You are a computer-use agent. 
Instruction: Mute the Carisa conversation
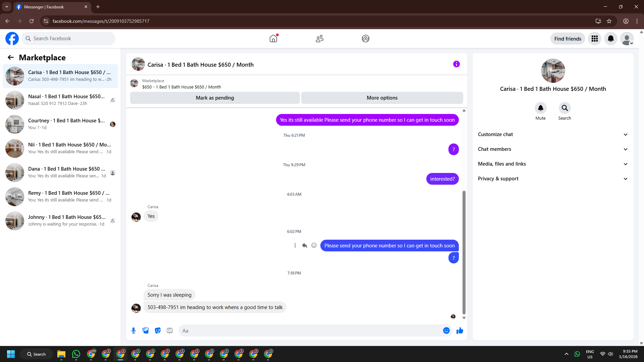pos(540,108)
